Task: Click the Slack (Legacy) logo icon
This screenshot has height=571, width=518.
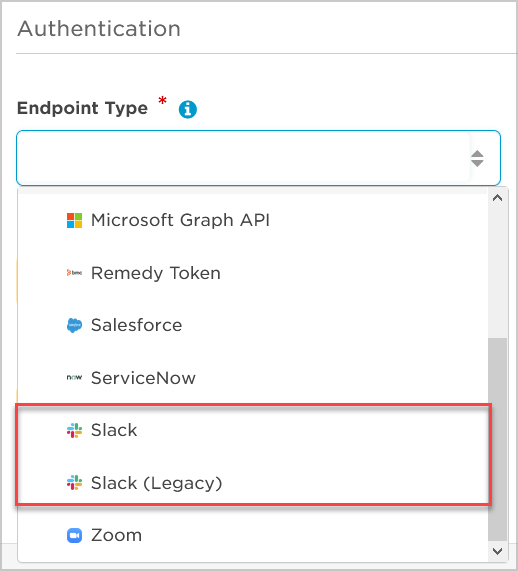Action: (74, 483)
